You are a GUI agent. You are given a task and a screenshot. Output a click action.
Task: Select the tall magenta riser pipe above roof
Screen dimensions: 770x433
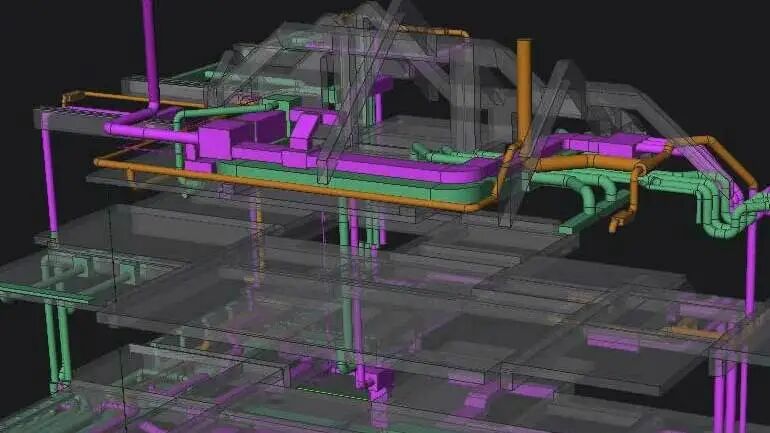click(x=150, y=52)
